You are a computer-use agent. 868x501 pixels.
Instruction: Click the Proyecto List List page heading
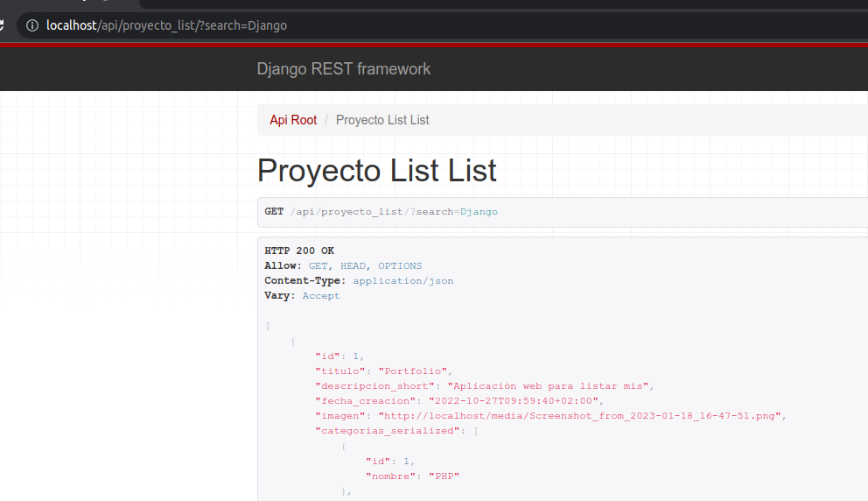coord(376,170)
